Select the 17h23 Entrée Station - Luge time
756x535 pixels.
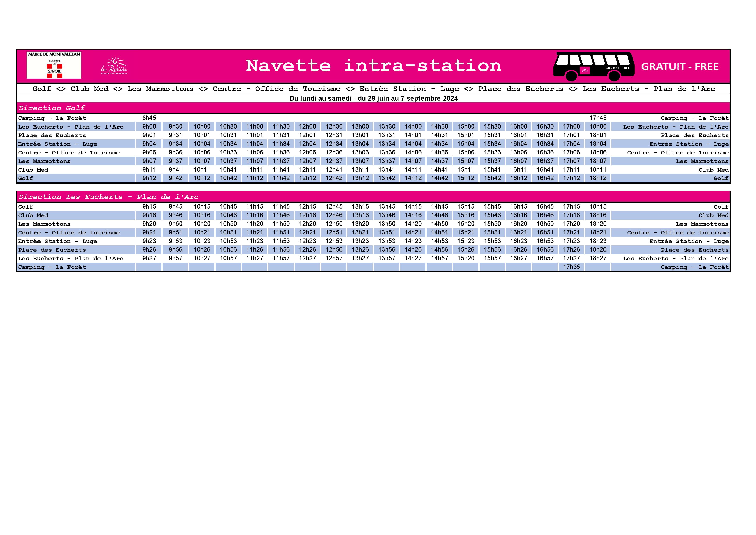coord(572,241)
